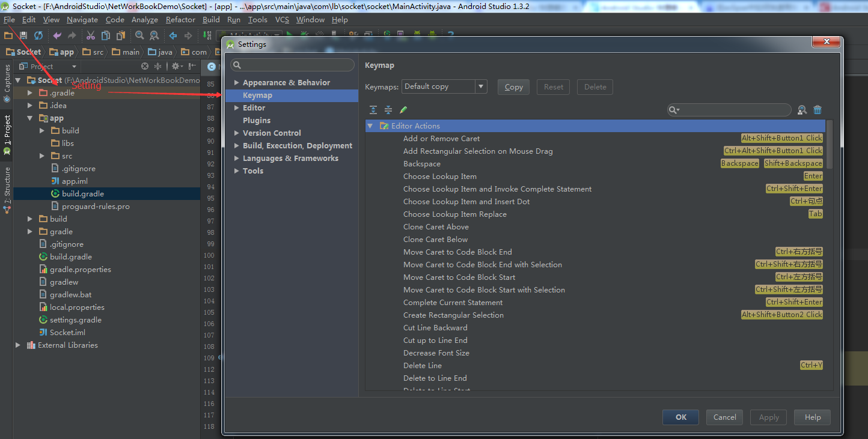
Task: Open the Build menu
Action: point(211,20)
